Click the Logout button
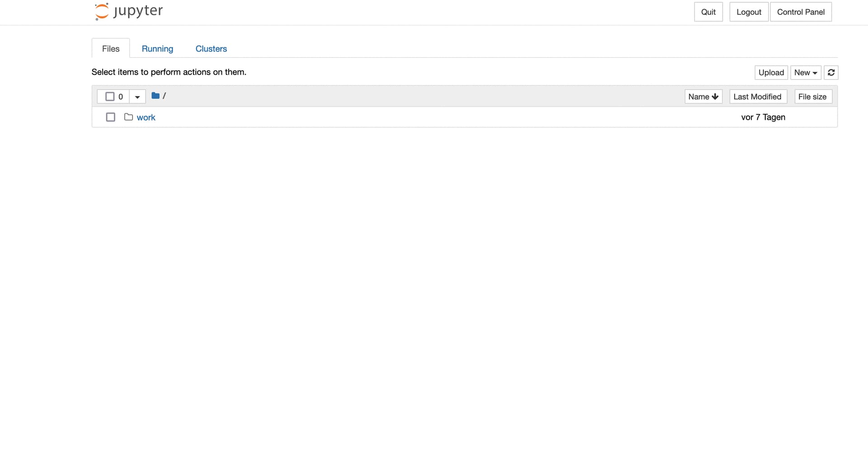868x450 pixels. (x=749, y=12)
